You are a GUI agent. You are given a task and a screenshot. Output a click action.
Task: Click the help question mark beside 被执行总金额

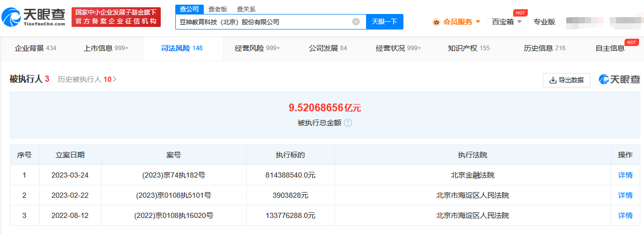click(x=348, y=123)
